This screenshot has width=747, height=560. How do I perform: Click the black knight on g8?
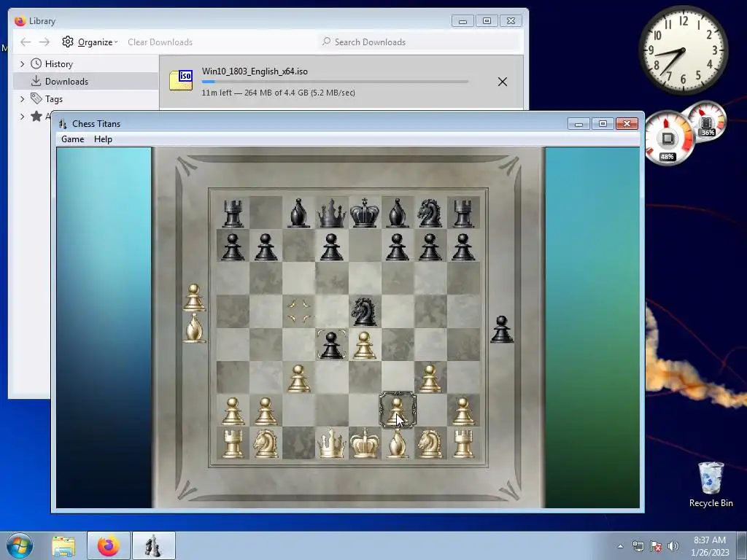pyautogui.click(x=430, y=213)
